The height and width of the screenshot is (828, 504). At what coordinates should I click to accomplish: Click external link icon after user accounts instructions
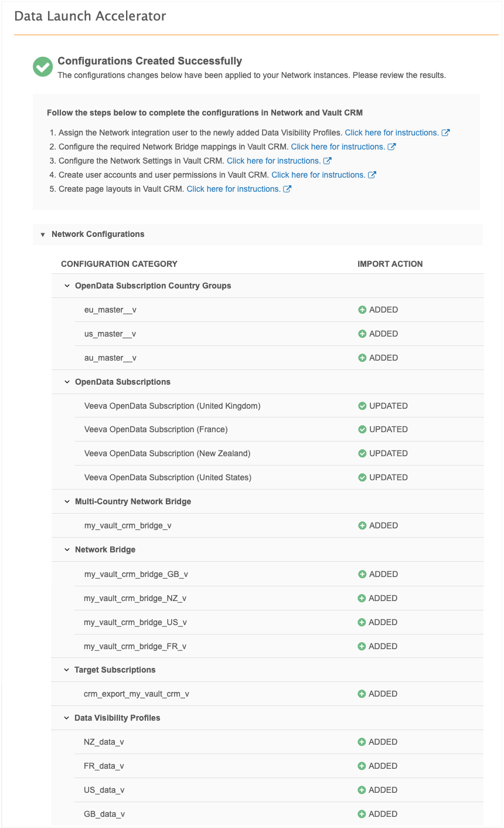point(372,175)
